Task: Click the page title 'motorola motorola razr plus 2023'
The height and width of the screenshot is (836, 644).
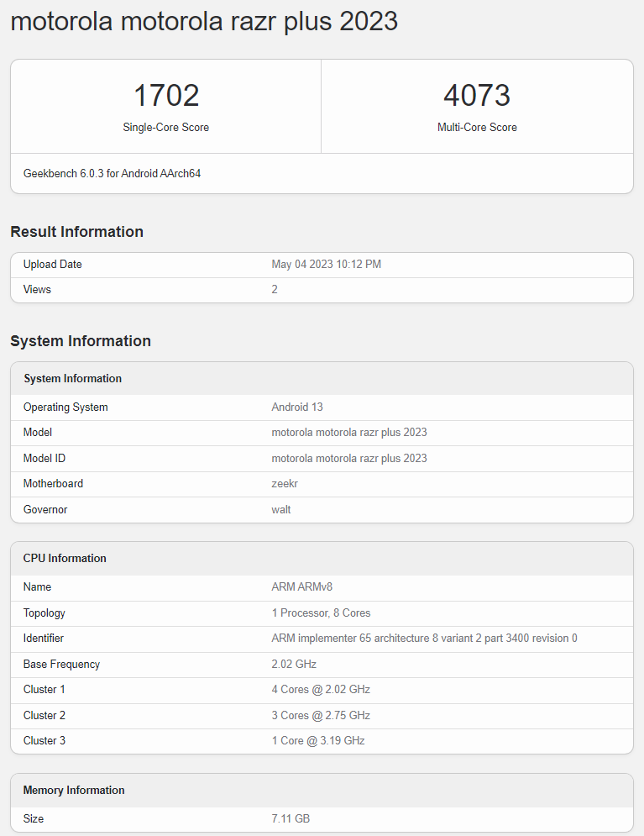Action: [204, 22]
